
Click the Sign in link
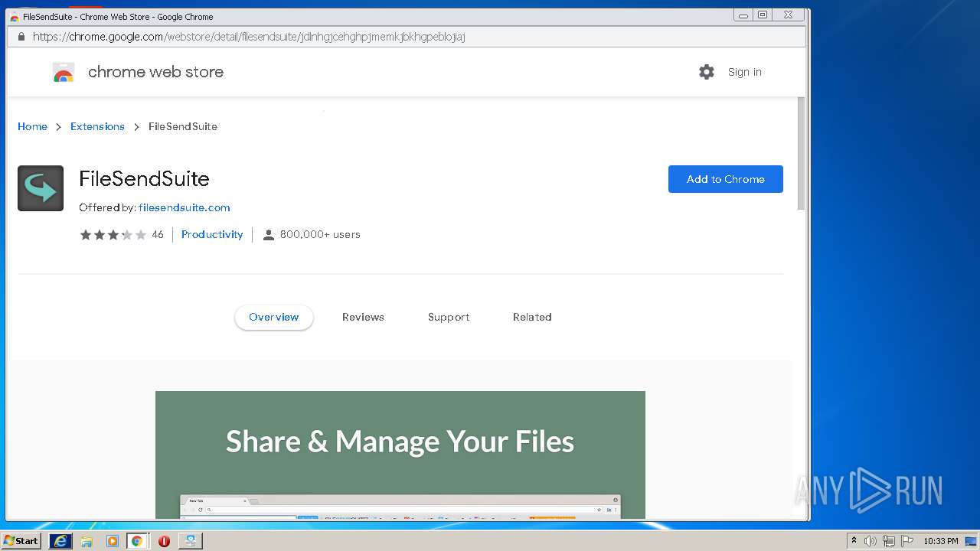tap(745, 72)
